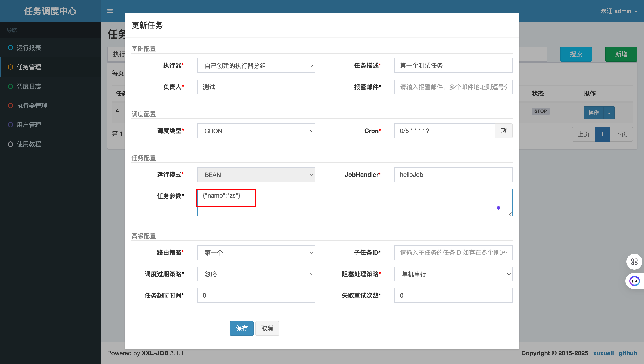Click inside the 任务参数 textarea
The height and width of the screenshot is (364, 644).
354,202
